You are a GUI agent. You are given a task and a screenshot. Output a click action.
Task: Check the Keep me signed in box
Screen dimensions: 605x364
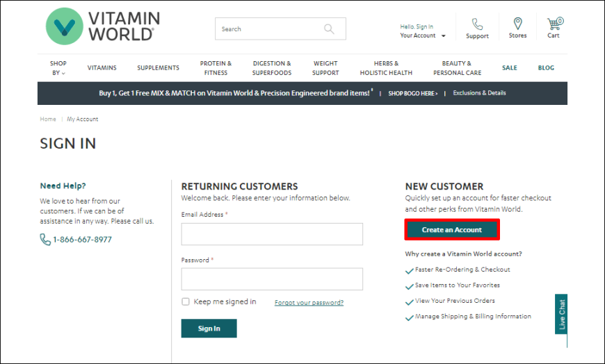186,301
